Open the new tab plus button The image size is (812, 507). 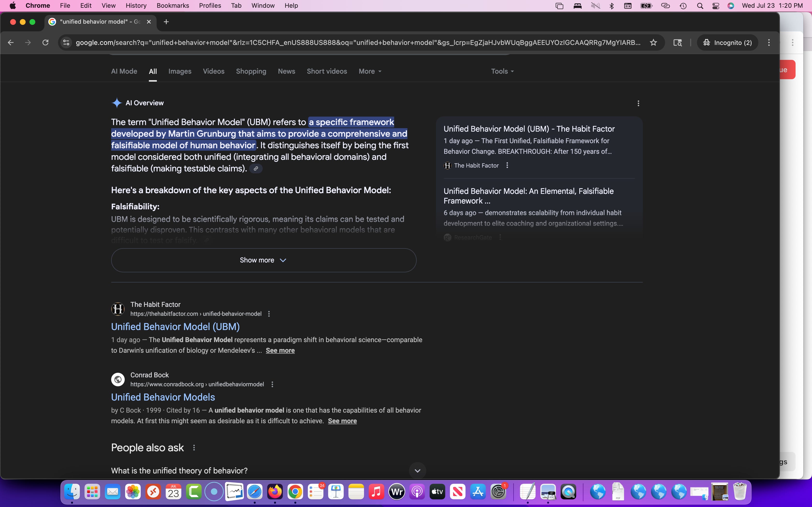click(166, 22)
